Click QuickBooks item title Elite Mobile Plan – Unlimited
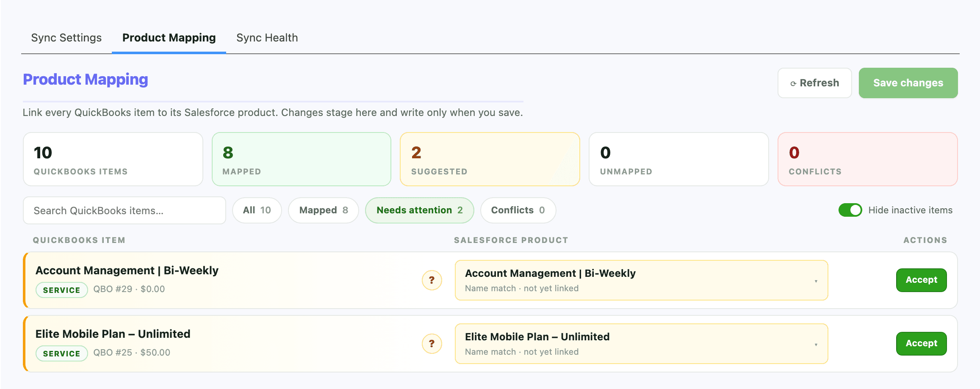The height and width of the screenshot is (389, 980). [x=113, y=334]
